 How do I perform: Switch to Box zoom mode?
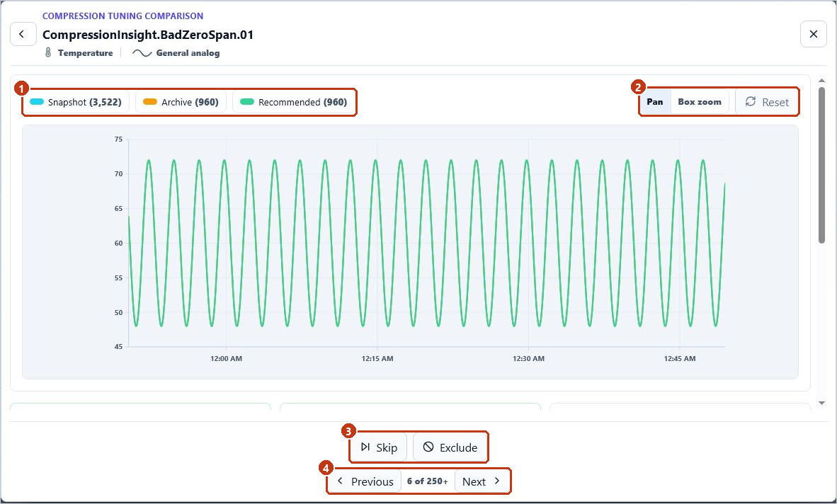click(700, 102)
